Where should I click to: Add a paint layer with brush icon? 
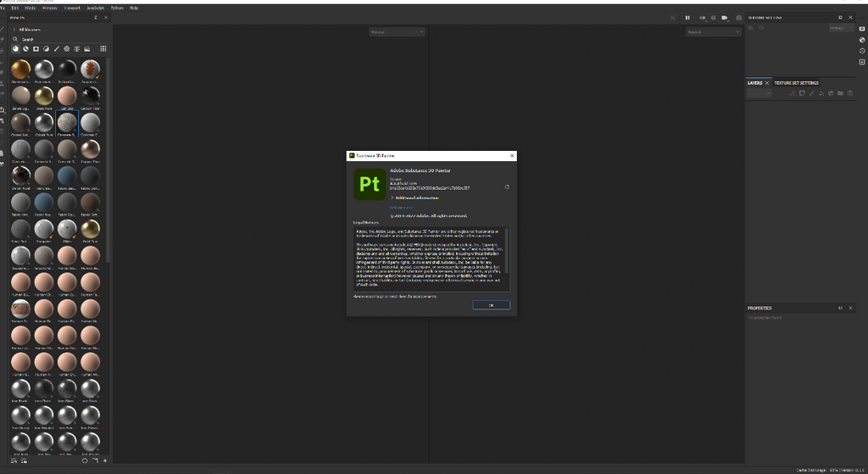pyautogui.click(x=811, y=93)
